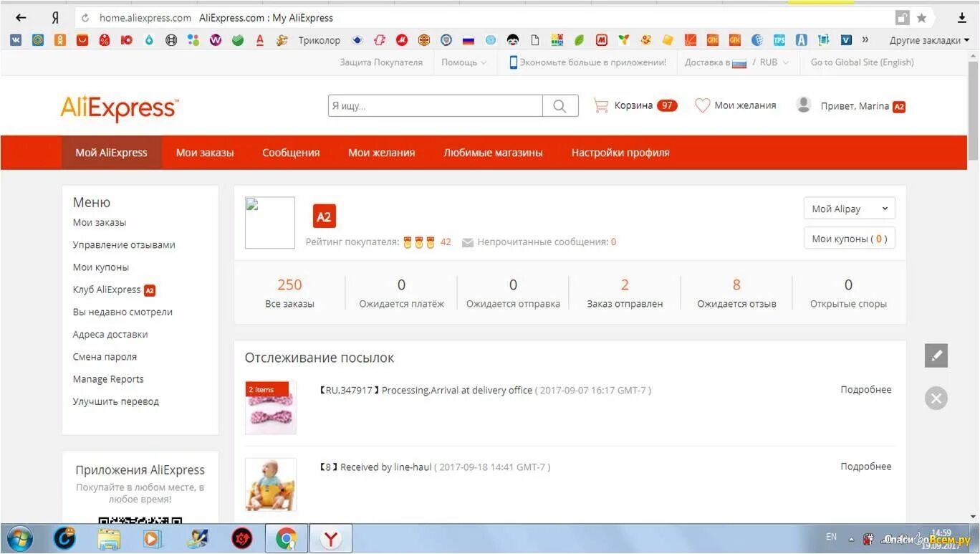This screenshot has height=554, width=980.
Task: Open the Любимые магазины tab
Action: click(493, 153)
